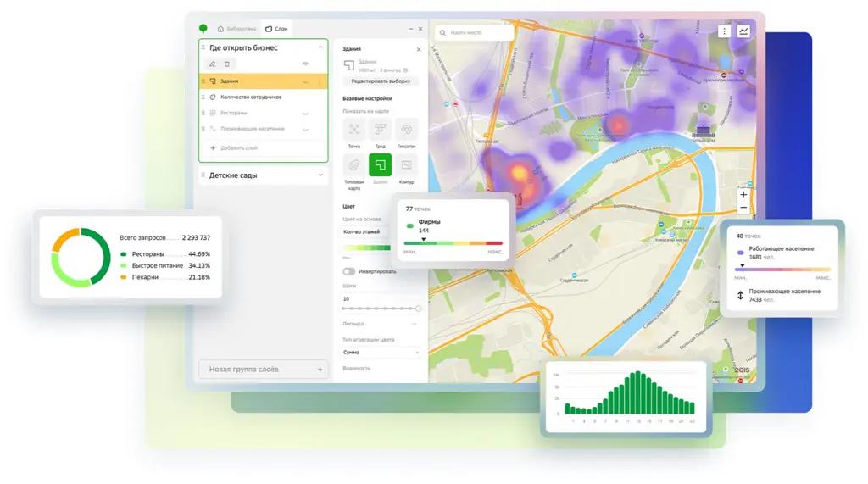Image resolution: width=868 pixels, height=484 pixels.
Task: Click the pencil edit icon in layer group
Action: (213, 64)
